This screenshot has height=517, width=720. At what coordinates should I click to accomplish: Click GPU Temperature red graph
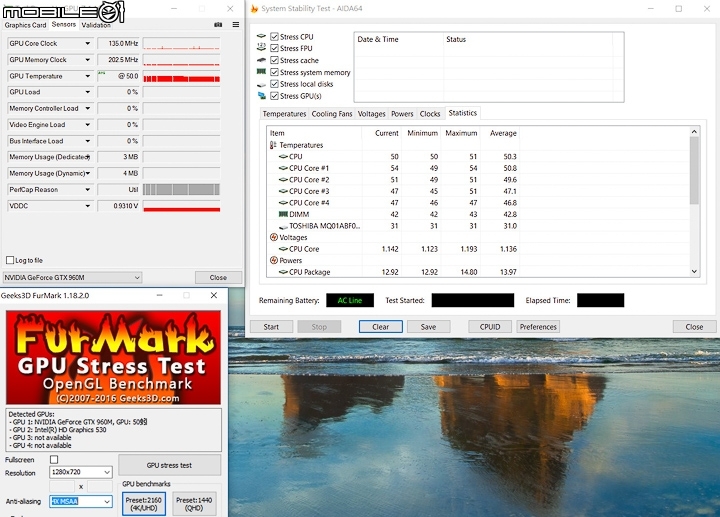coord(181,76)
